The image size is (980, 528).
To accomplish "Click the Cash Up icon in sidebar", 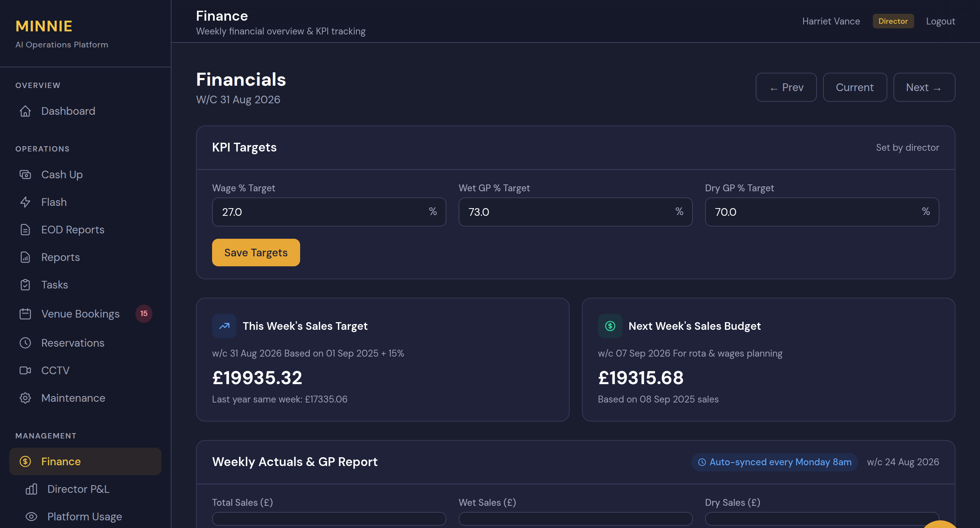I will pyautogui.click(x=25, y=174).
